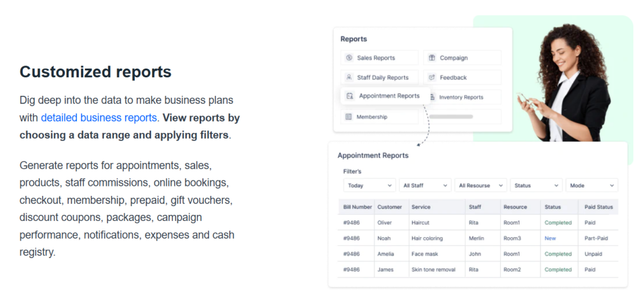
Task: Click the Sales Reports icon
Action: pos(349,58)
